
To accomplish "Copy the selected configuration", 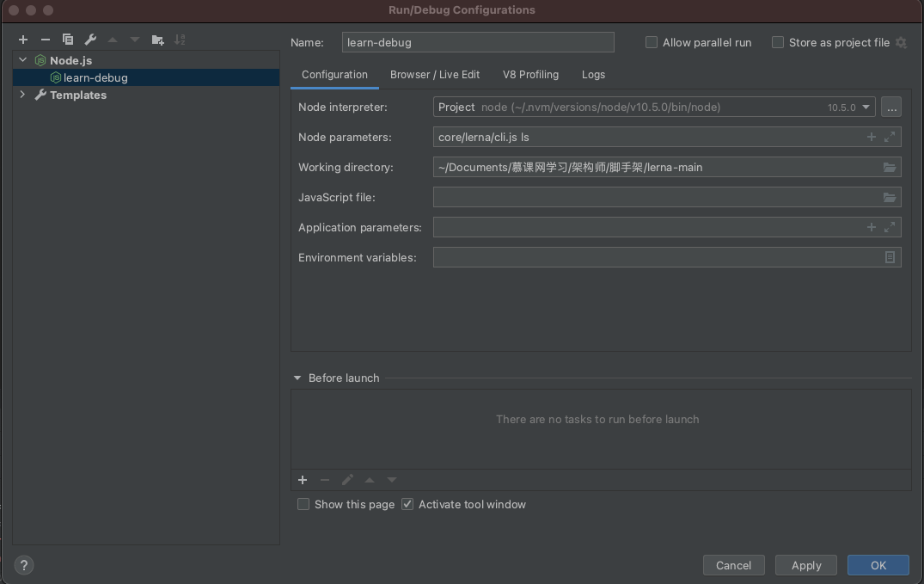I will 68,40.
